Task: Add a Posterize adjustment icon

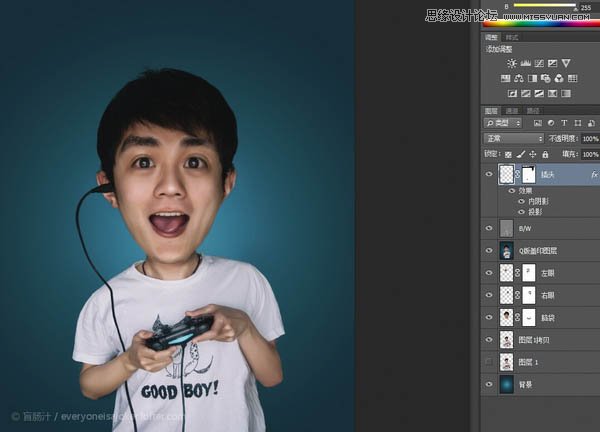Action: 526,93
